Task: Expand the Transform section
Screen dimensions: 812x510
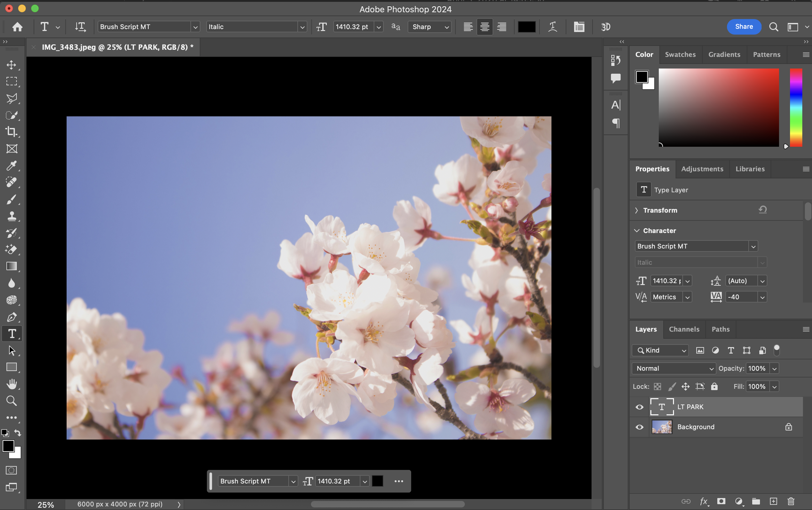Action: [x=637, y=210]
